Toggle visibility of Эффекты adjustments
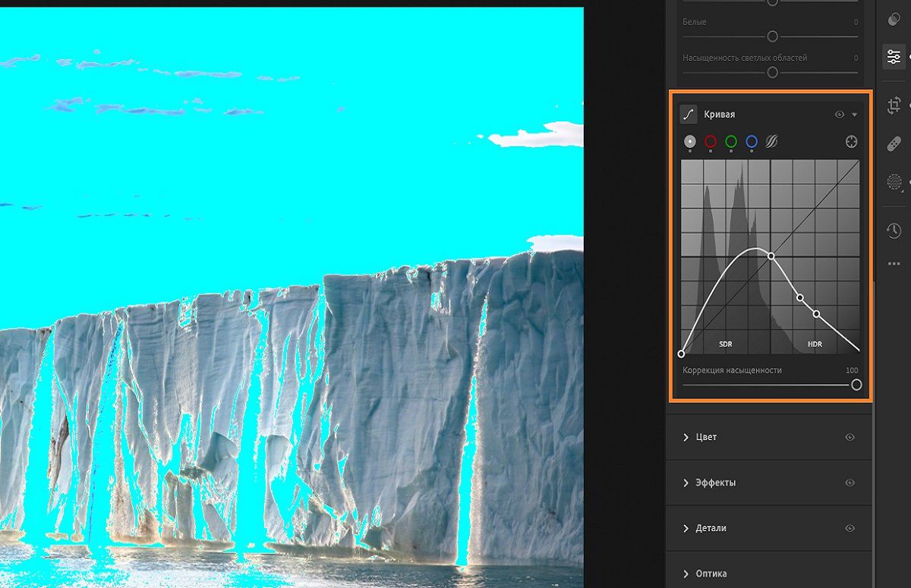 [850, 483]
